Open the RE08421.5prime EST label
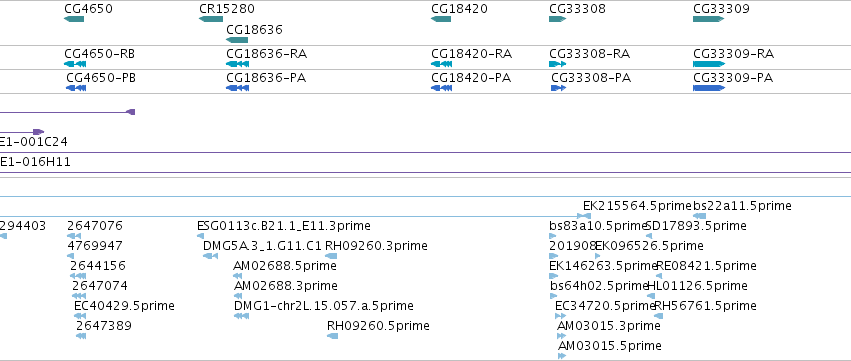Viewport: 851px width, 361px height. point(707,265)
